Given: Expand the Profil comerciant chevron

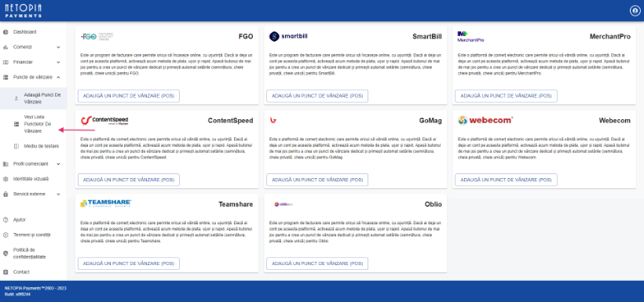Looking at the screenshot, I should 58,164.
